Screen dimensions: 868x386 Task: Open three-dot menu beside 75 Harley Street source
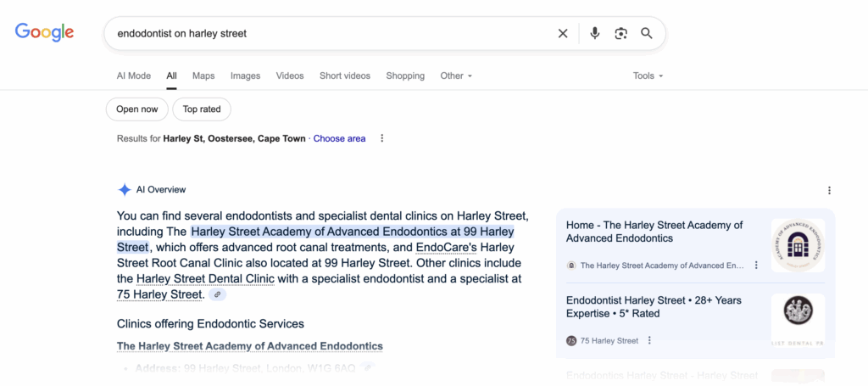click(x=649, y=340)
